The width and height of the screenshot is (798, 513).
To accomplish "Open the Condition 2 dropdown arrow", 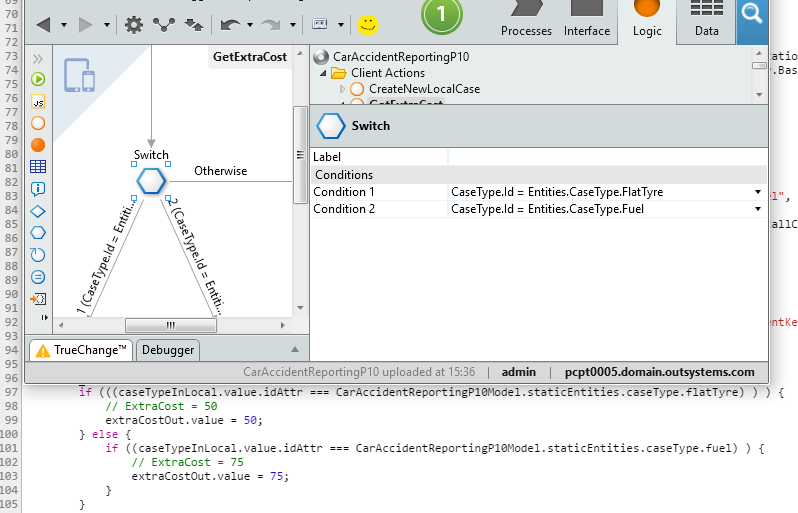I will [758, 209].
